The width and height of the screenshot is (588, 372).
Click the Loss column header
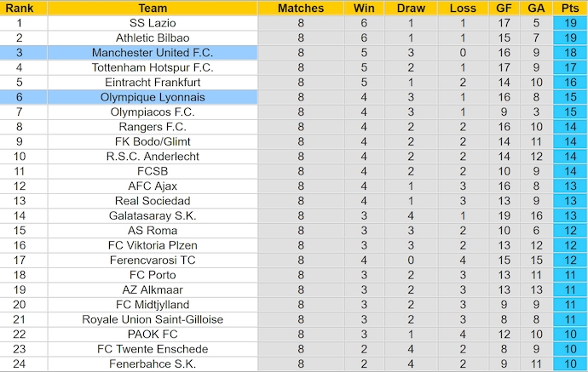[463, 8]
